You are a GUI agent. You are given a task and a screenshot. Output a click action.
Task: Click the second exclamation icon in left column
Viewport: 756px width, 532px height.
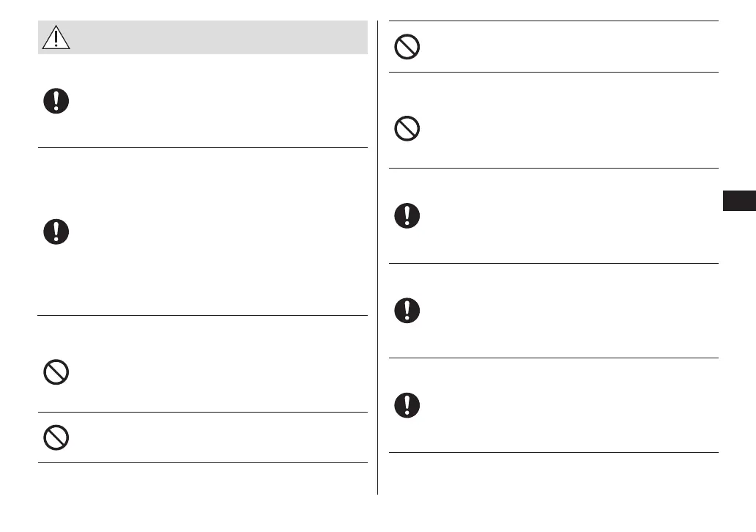(56, 232)
